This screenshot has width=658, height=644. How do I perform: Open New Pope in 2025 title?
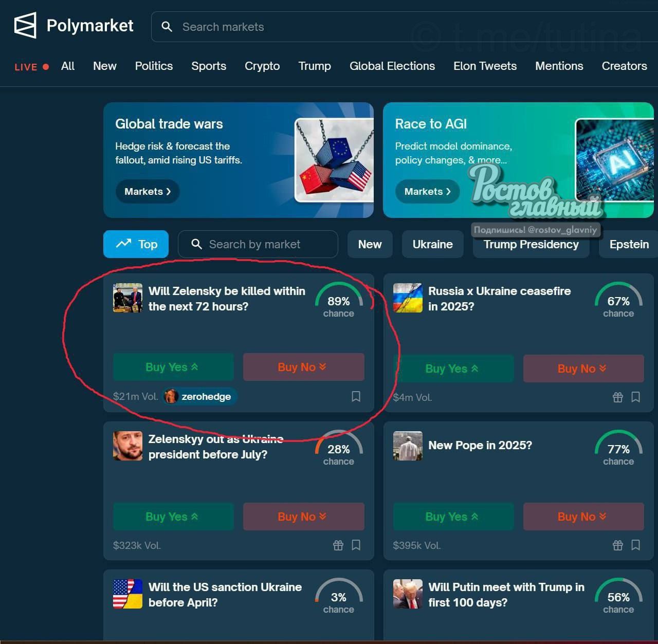click(480, 445)
